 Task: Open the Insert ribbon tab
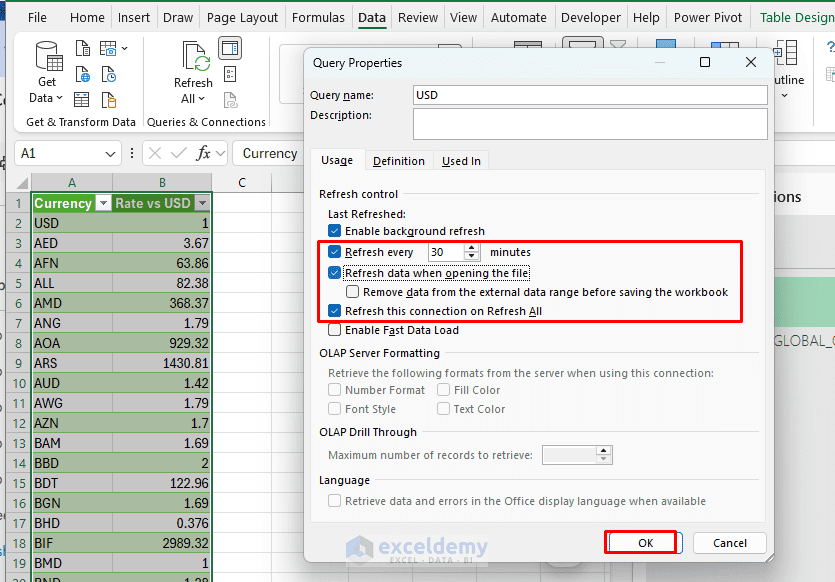[x=134, y=18]
